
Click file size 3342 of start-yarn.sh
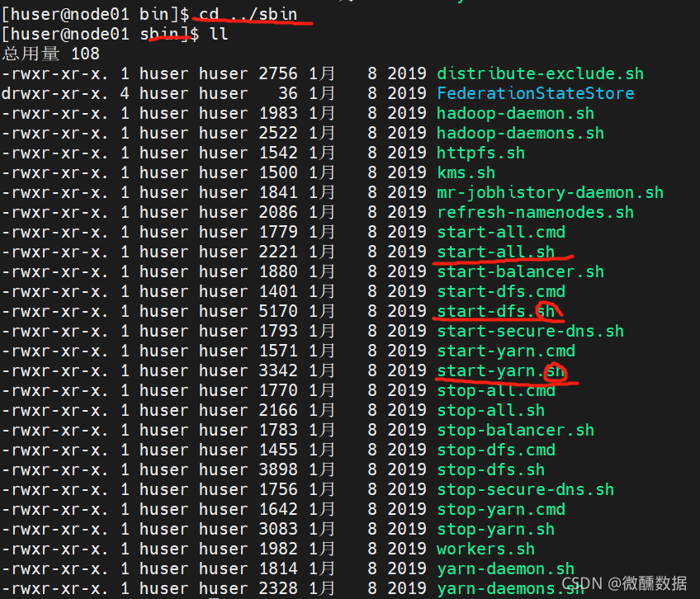(278, 371)
